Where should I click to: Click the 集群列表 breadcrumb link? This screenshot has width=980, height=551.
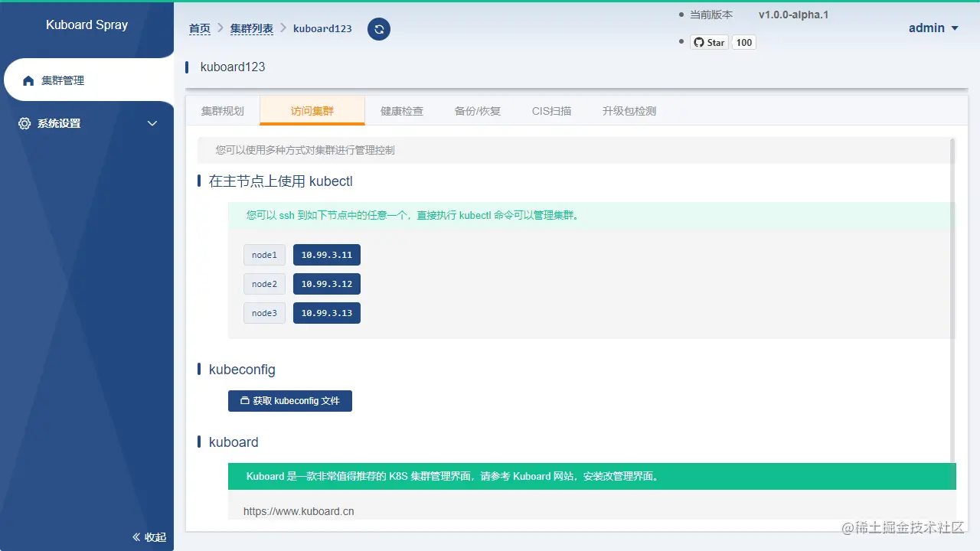(x=252, y=28)
